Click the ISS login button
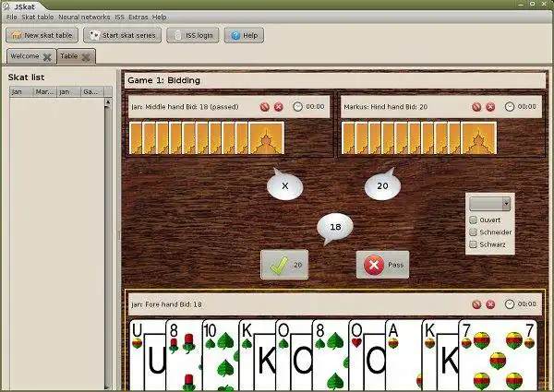Viewport: 554px width, 392px height. [x=193, y=35]
